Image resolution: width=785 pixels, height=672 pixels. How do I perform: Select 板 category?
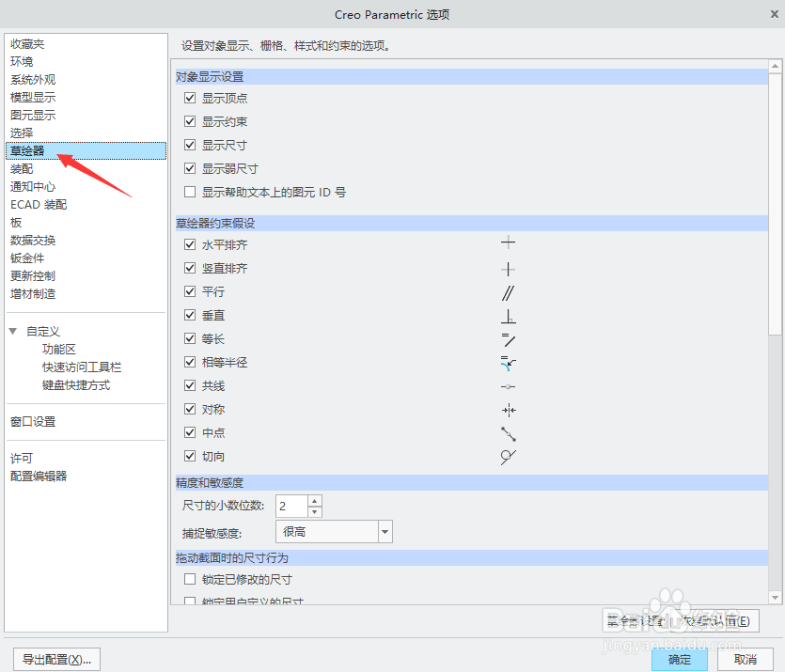[x=16, y=222]
